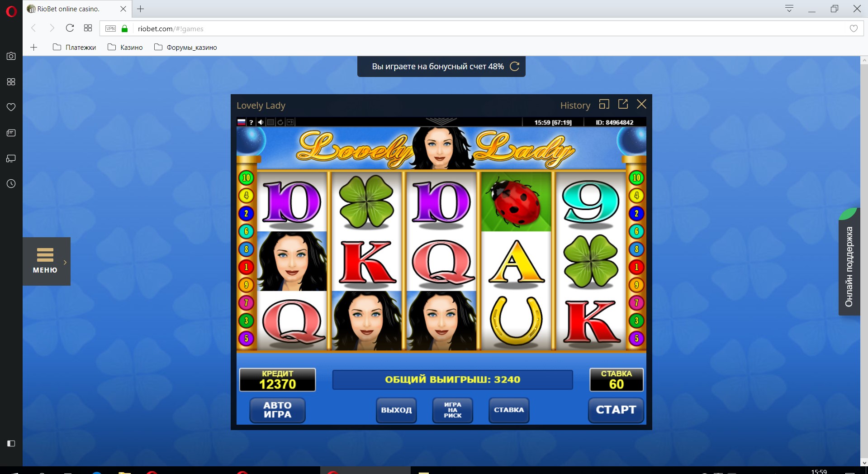The height and width of the screenshot is (474, 868).
Task: Refresh the bonus account banner
Action: pos(515,67)
